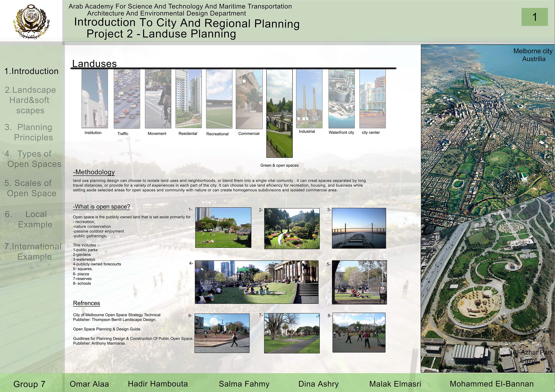This screenshot has height=392, width=555.
Task: Click name 'Omar Alaa' in footer
Action: (89, 384)
